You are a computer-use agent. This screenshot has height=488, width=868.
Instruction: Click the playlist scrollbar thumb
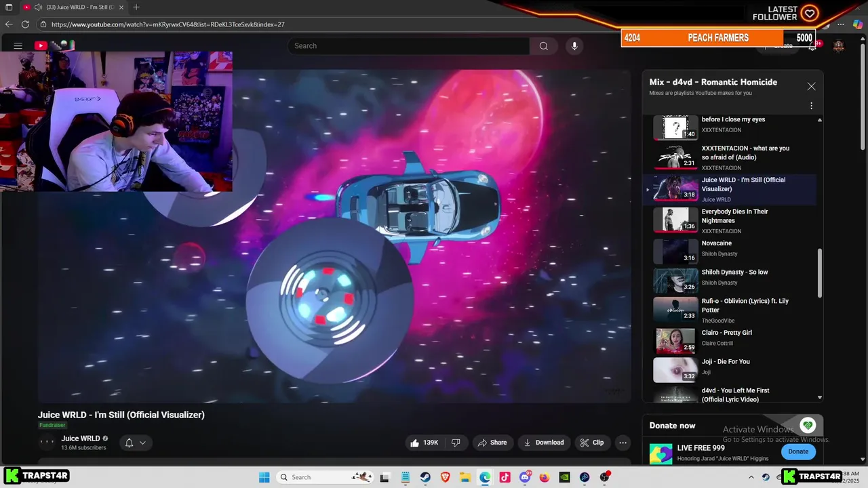point(819,273)
